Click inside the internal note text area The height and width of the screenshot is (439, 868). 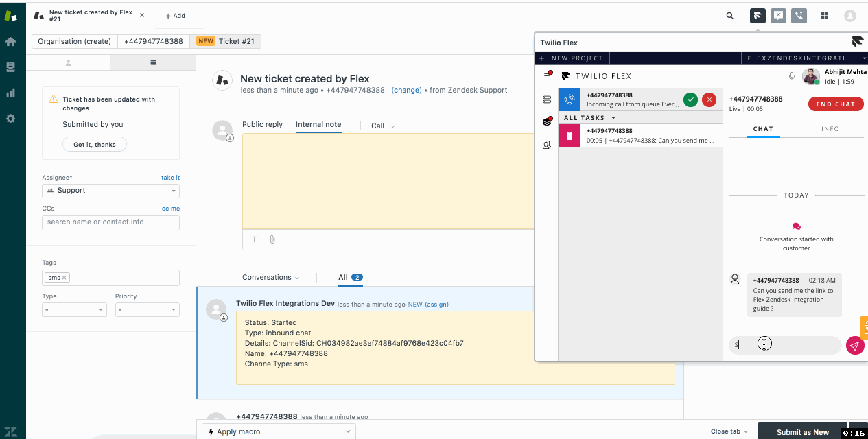[x=388, y=181]
